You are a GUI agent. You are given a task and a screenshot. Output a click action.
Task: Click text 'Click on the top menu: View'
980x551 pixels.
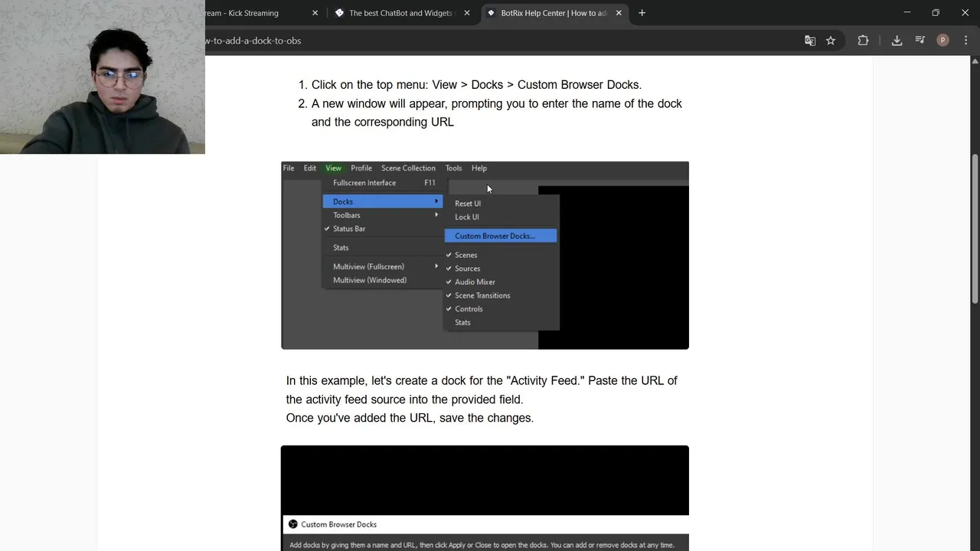384,85
